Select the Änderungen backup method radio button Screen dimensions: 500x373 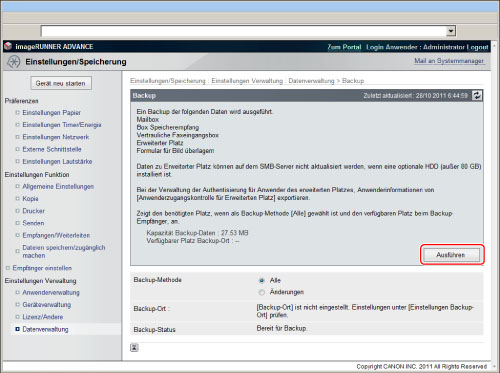(262, 292)
